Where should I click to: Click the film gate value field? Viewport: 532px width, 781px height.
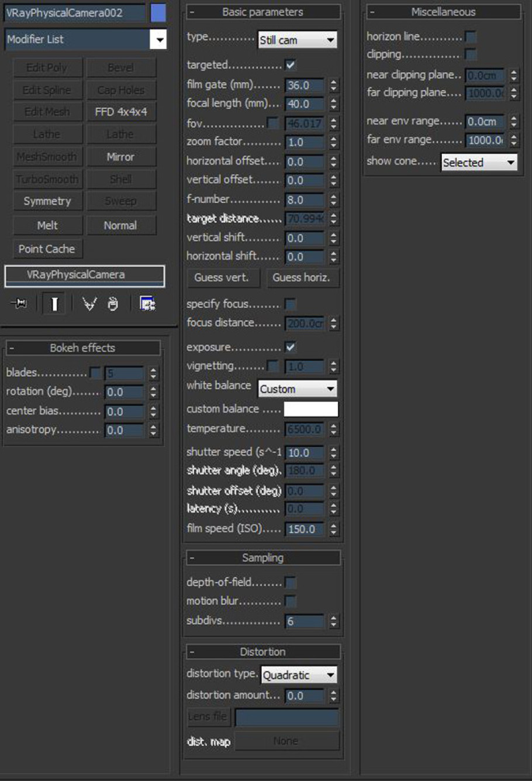pos(305,85)
